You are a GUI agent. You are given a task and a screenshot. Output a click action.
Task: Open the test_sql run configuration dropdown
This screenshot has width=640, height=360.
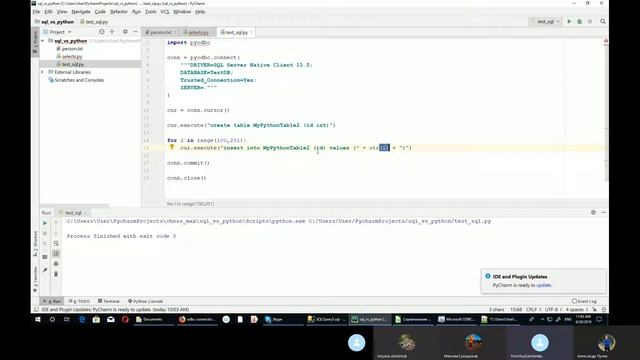tap(546, 22)
